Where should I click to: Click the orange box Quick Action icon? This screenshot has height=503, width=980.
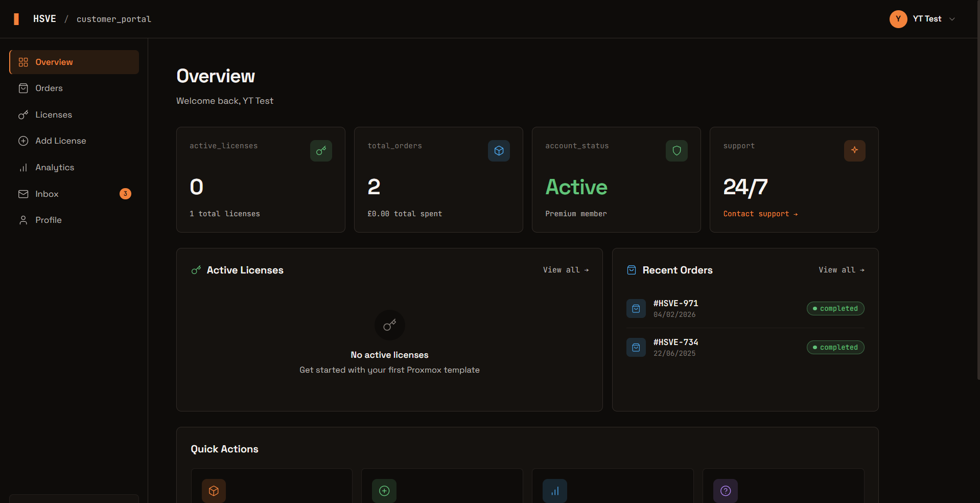pyautogui.click(x=214, y=491)
